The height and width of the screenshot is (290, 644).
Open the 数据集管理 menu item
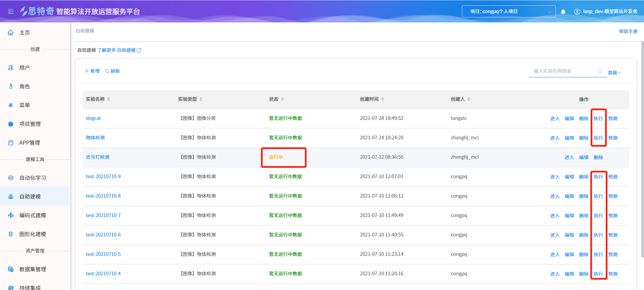[x=33, y=269]
